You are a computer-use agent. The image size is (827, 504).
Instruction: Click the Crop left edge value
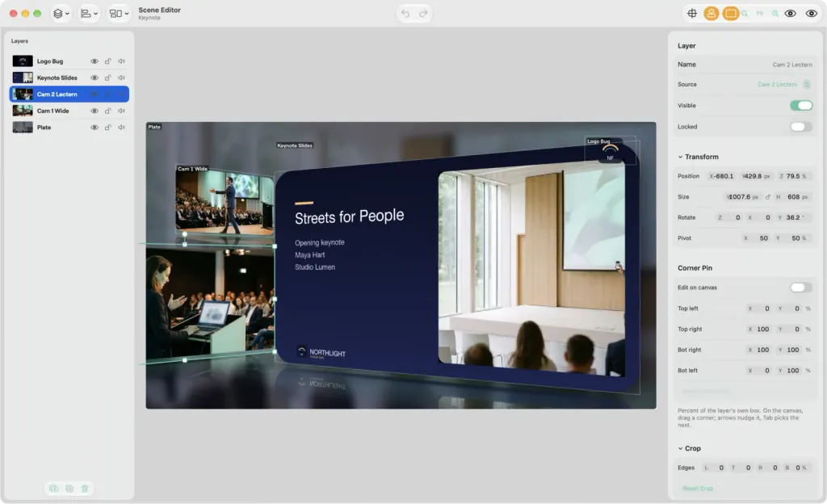click(715, 468)
